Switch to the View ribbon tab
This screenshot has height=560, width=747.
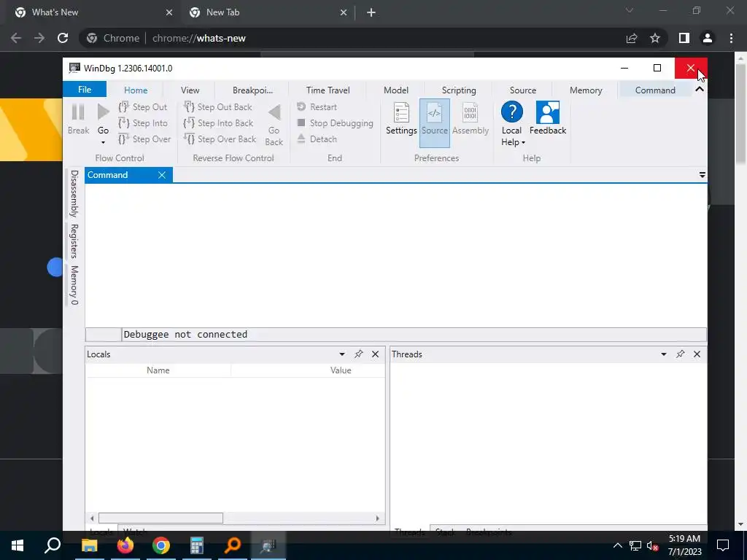(x=190, y=90)
